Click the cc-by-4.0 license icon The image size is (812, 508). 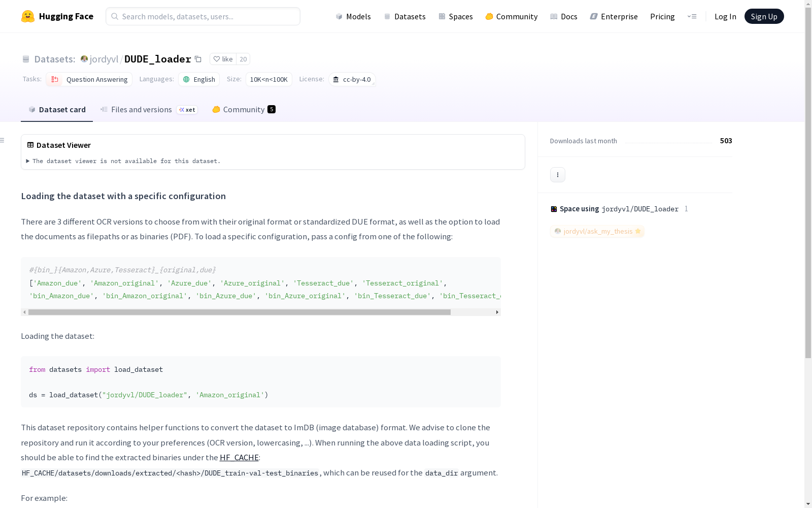pyautogui.click(x=336, y=79)
